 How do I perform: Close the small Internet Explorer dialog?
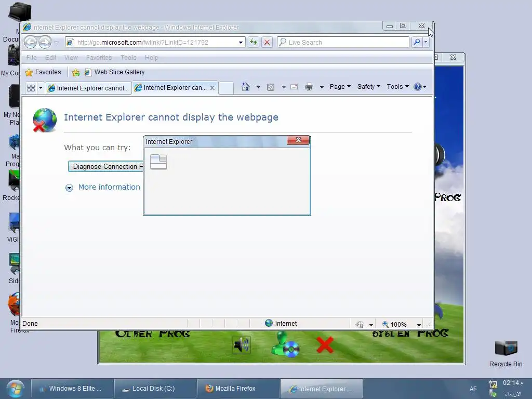tap(298, 140)
